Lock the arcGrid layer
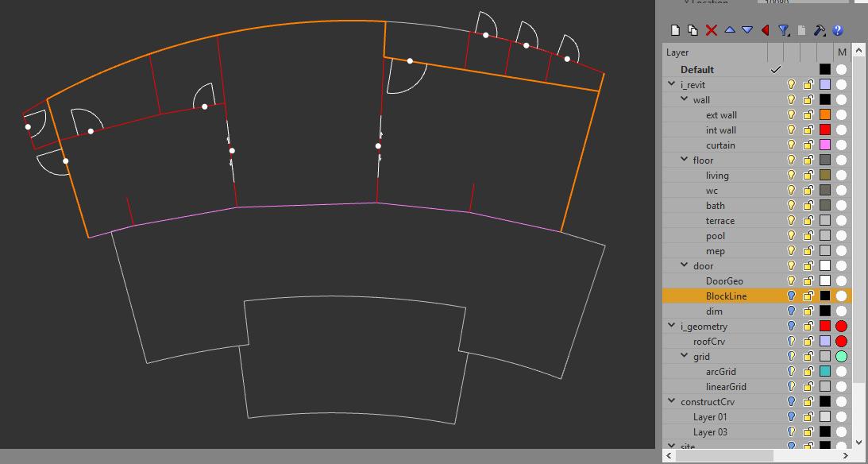The width and height of the screenshot is (868, 464). click(808, 372)
